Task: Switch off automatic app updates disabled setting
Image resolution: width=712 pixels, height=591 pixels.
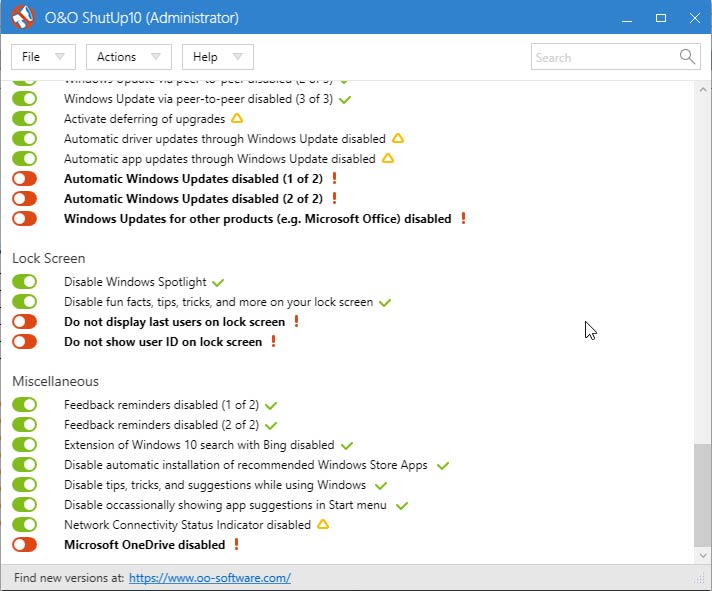Action: (x=25, y=158)
